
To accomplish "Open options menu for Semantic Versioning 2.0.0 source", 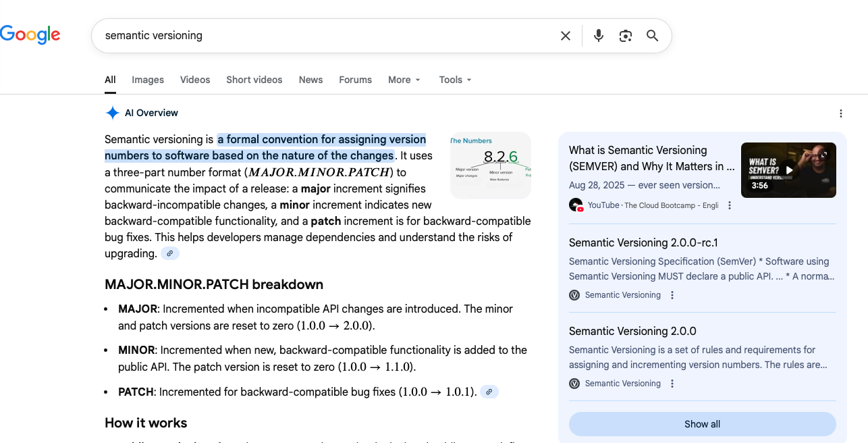I will click(x=672, y=384).
